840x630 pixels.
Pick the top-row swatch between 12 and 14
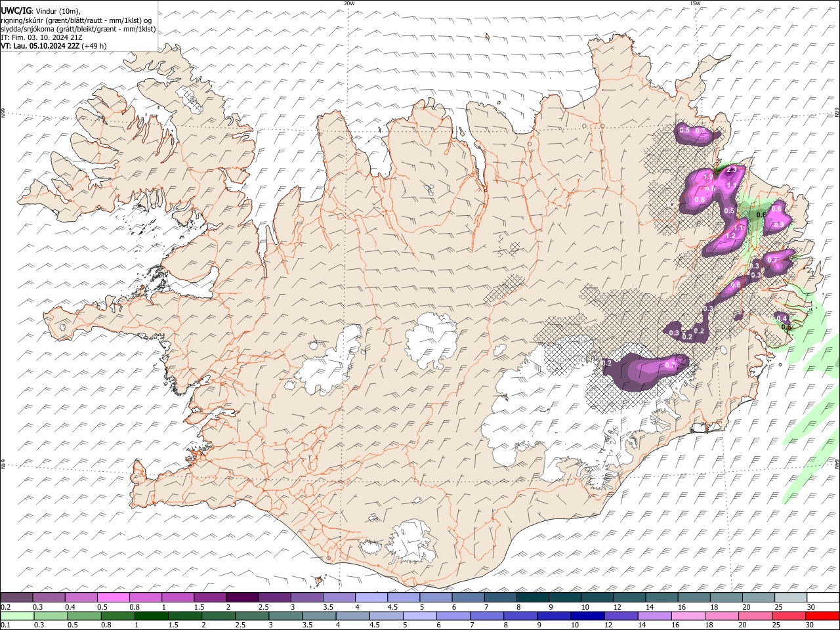(629, 598)
